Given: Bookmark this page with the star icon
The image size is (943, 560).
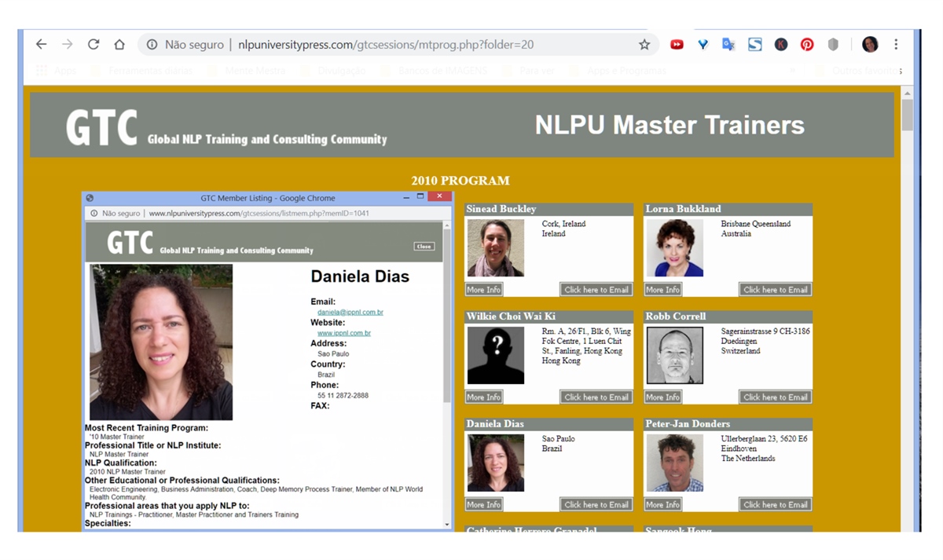Looking at the screenshot, I should tap(644, 45).
